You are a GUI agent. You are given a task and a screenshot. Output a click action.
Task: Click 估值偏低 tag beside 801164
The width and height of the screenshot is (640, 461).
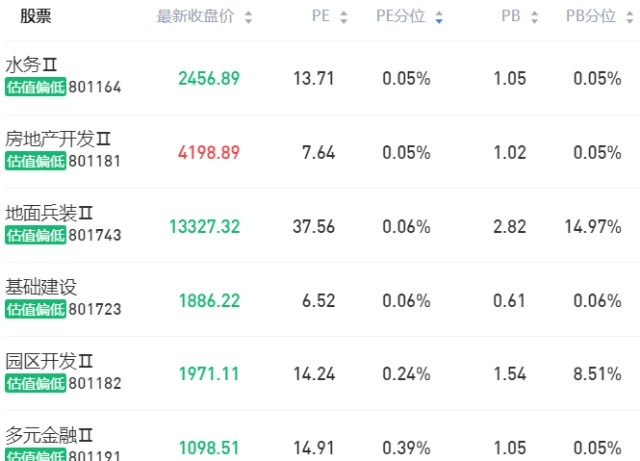coord(36,87)
